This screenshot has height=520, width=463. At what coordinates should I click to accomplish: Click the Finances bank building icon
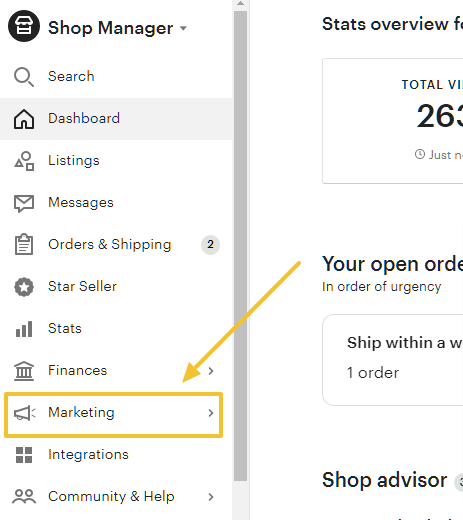tap(24, 371)
